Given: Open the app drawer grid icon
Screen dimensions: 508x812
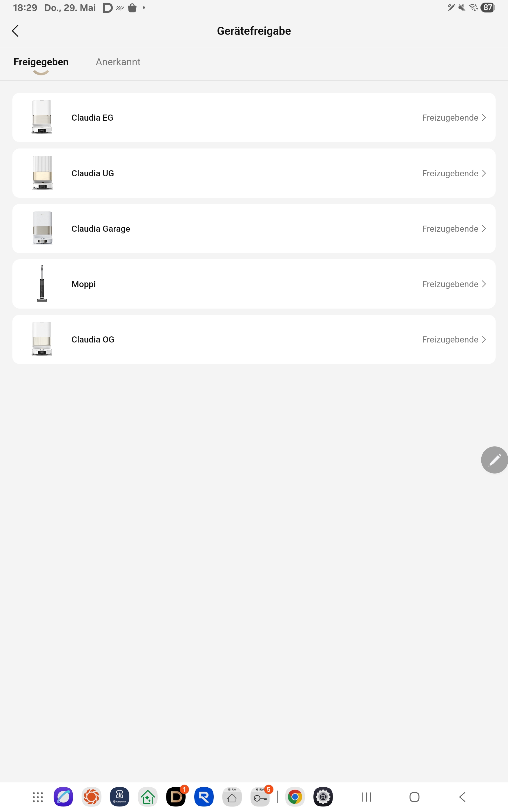Looking at the screenshot, I should pos(38,797).
